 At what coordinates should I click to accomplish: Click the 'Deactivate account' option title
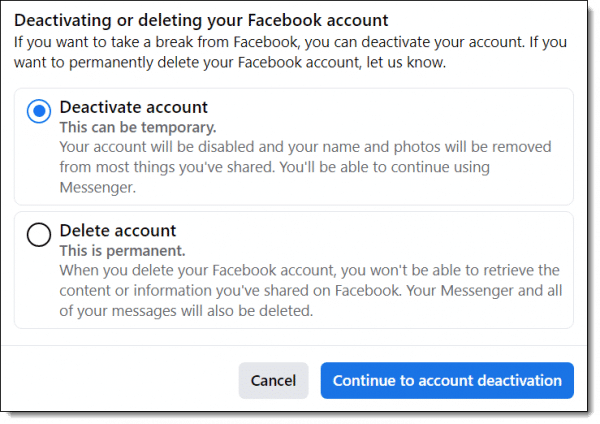click(134, 107)
